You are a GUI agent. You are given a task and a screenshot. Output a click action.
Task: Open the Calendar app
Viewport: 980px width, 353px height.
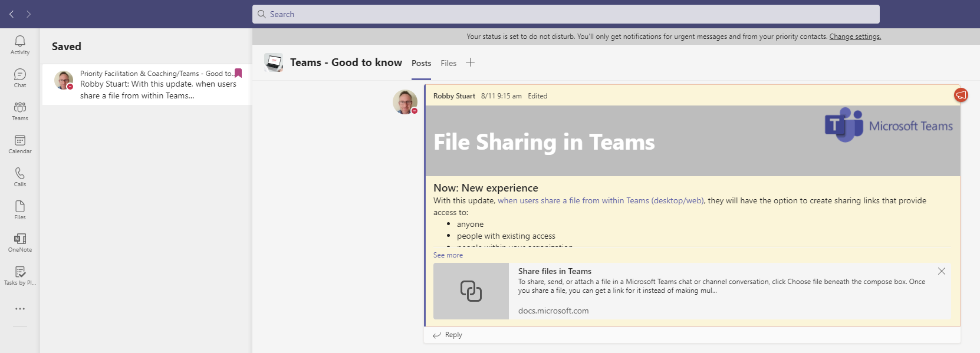(20, 144)
